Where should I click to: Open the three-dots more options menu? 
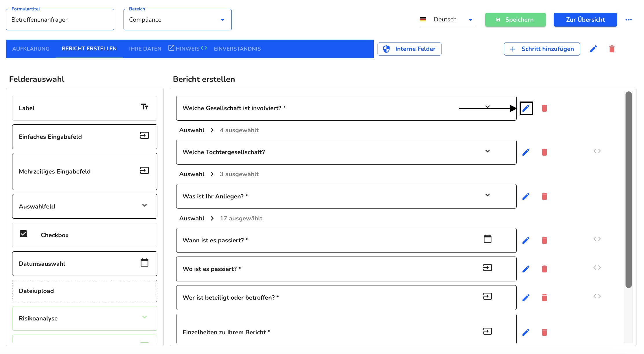click(x=628, y=20)
